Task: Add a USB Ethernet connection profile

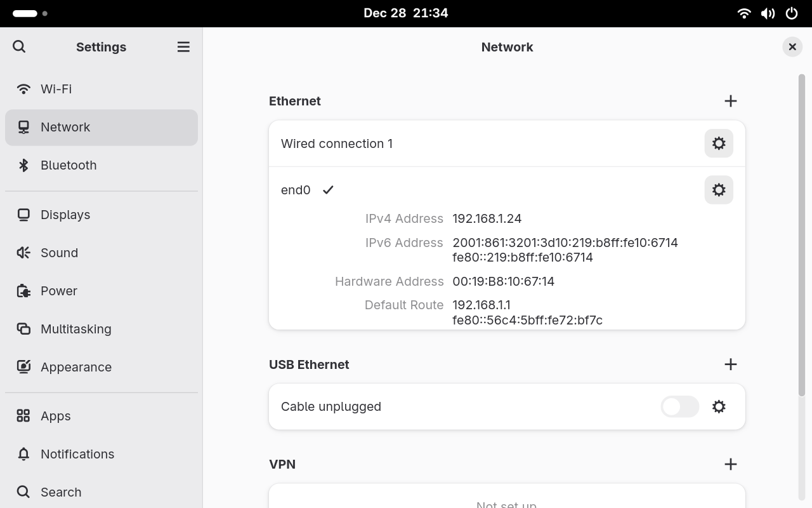Action: 730,364
